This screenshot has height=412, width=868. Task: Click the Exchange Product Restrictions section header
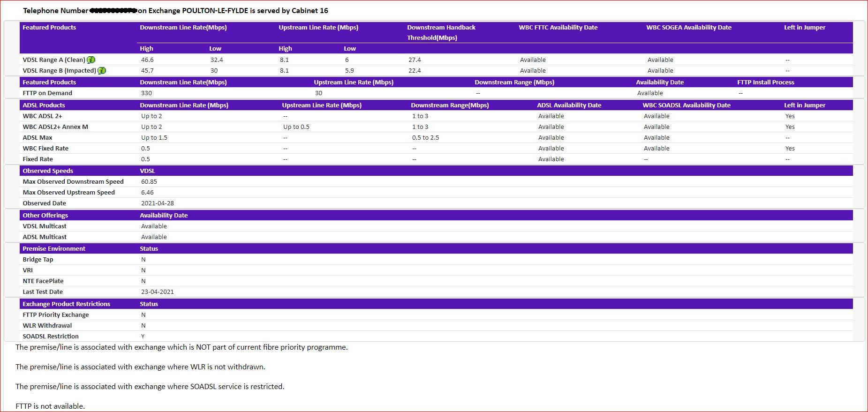(x=66, y=304)
